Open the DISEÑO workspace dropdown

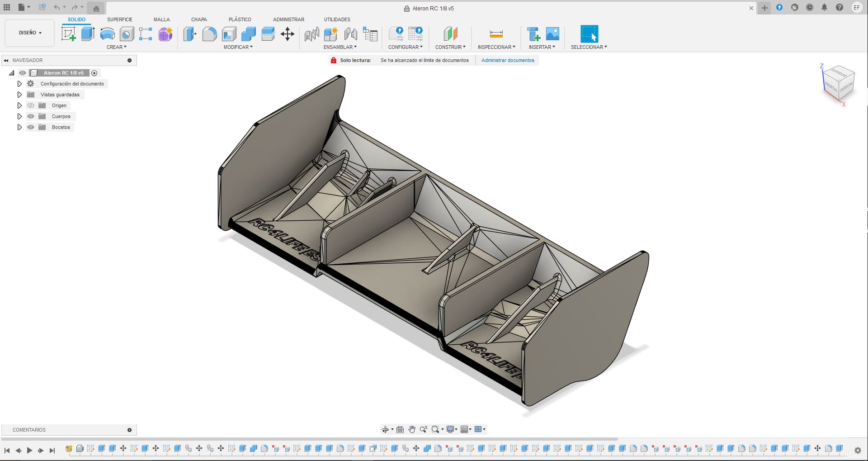30,33
